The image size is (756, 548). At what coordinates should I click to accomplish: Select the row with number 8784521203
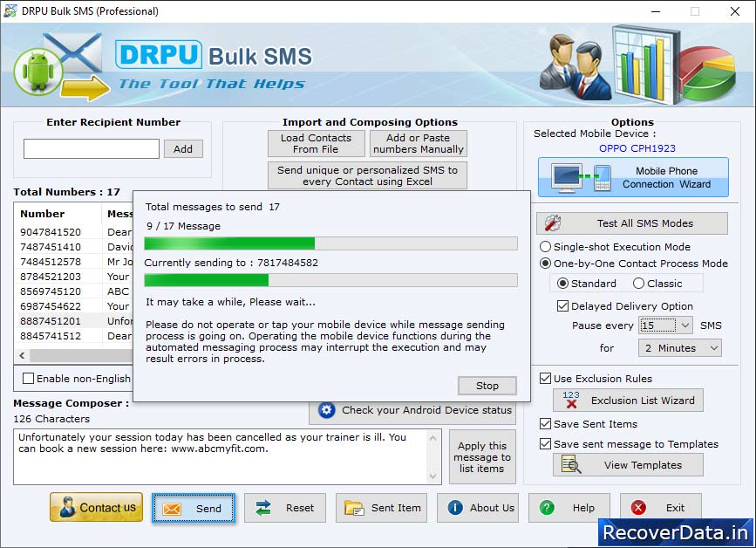(x=73, y=277)
